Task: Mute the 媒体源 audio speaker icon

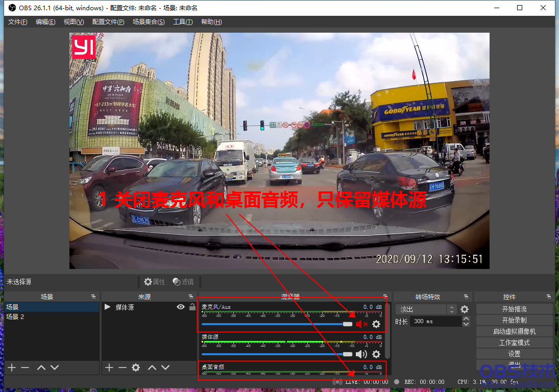Action: click(361, 354)
